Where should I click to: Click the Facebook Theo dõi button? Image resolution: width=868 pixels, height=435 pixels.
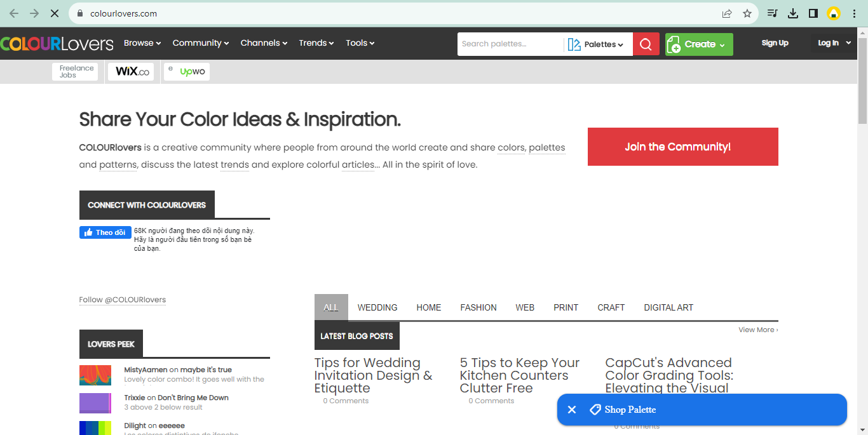pos(105,232)
